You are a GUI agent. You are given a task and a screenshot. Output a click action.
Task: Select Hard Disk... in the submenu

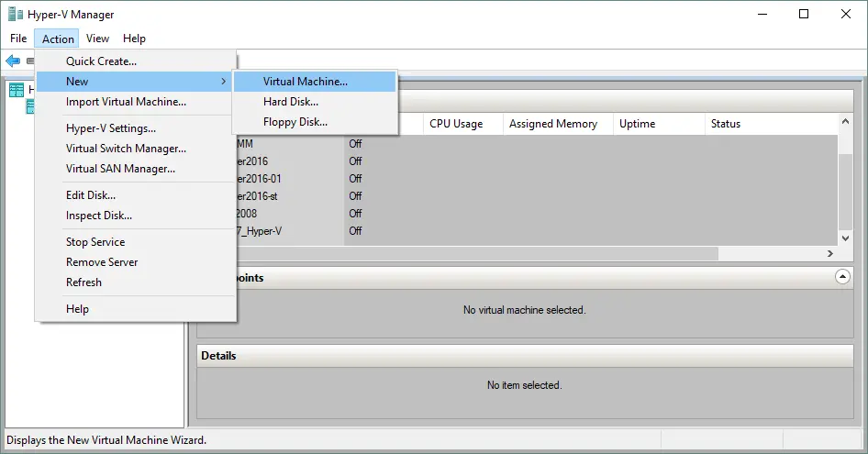(290, 102)
